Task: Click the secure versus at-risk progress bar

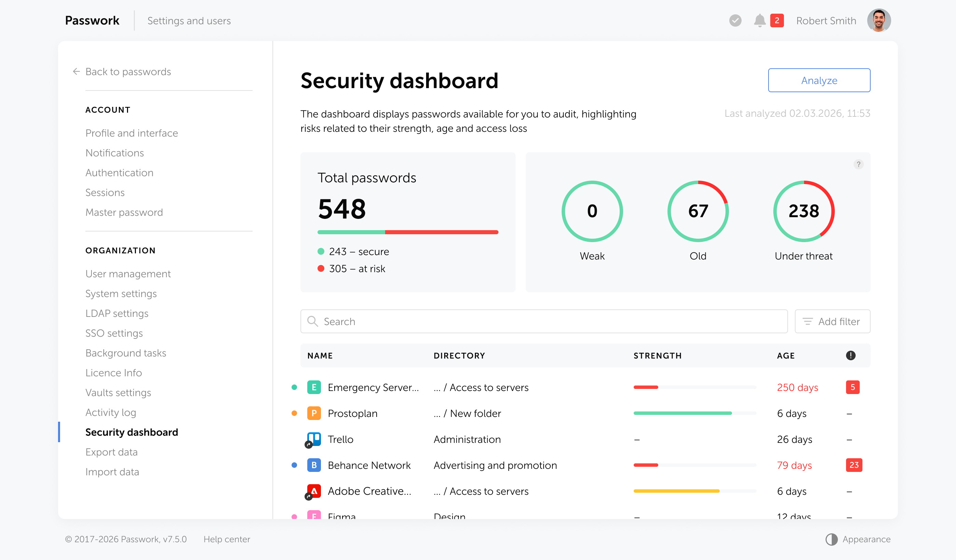Action: tap(407, 232)
